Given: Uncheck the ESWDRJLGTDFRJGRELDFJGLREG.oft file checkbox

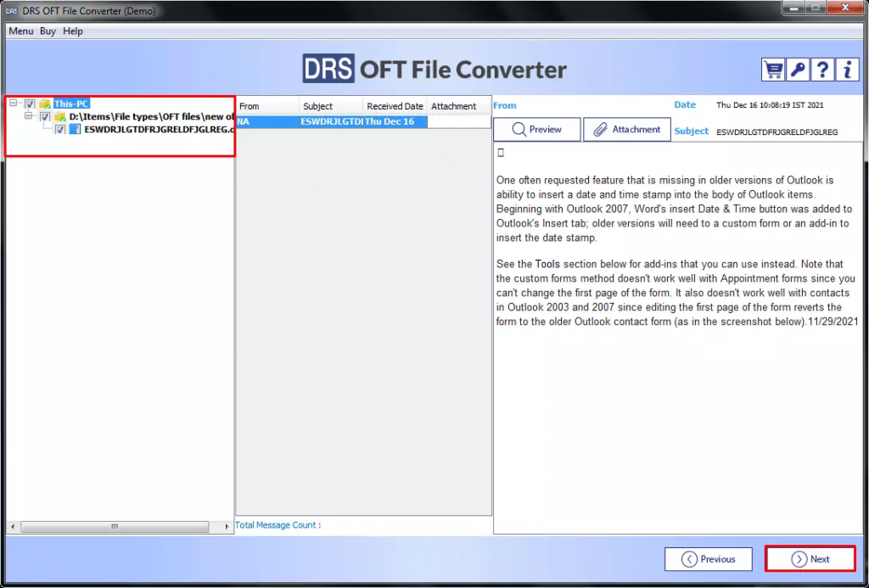Looking at the screenshot, I should click(x=59, y=129).
